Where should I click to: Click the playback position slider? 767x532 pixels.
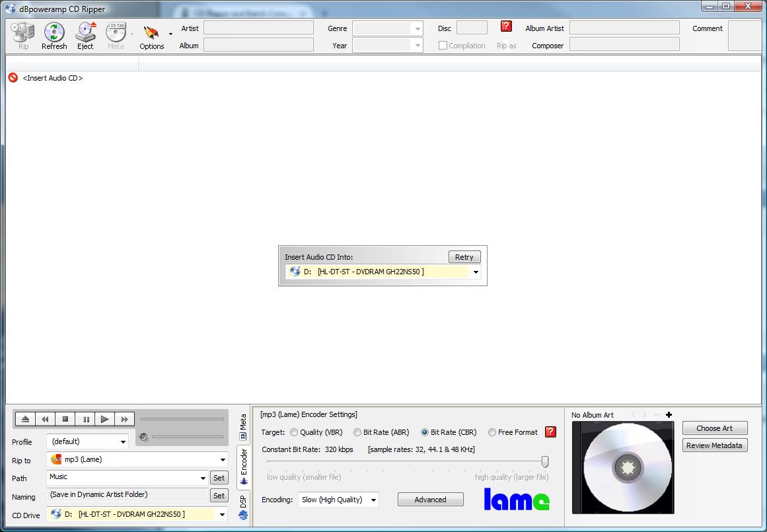pos(182,419)
